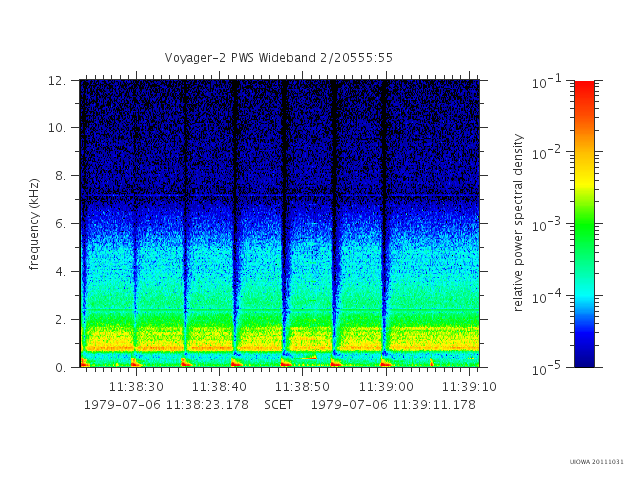This screenshot has height=480, width=640.
Task: Click the colorbar '10⁻⁴' label
Action: (x=547, y=297)
